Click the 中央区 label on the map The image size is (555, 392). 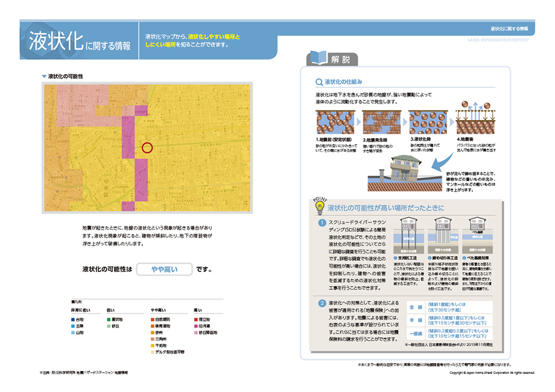[106, 188]
